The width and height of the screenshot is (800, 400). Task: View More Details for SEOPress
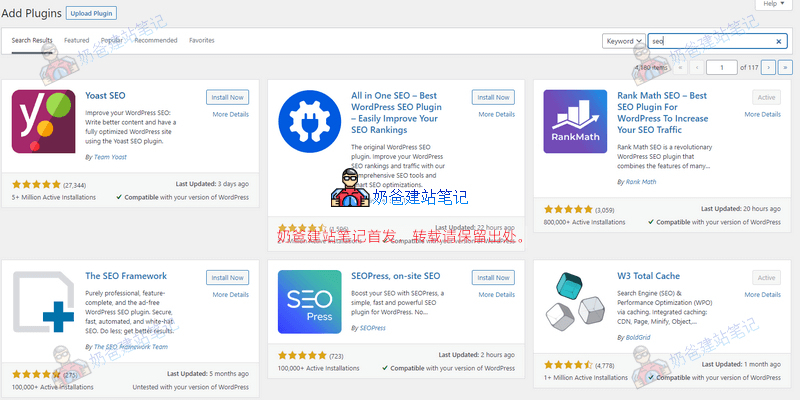tap(496, 294)
